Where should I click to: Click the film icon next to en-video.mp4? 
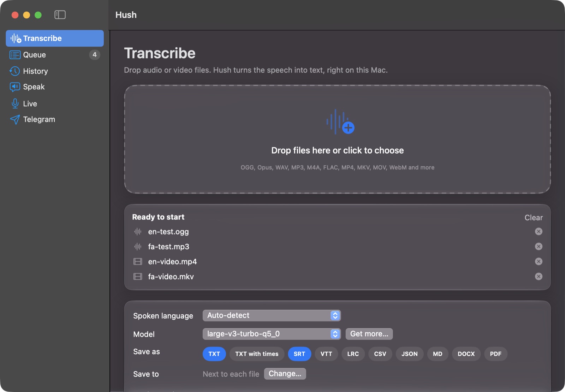coord(138,261)
